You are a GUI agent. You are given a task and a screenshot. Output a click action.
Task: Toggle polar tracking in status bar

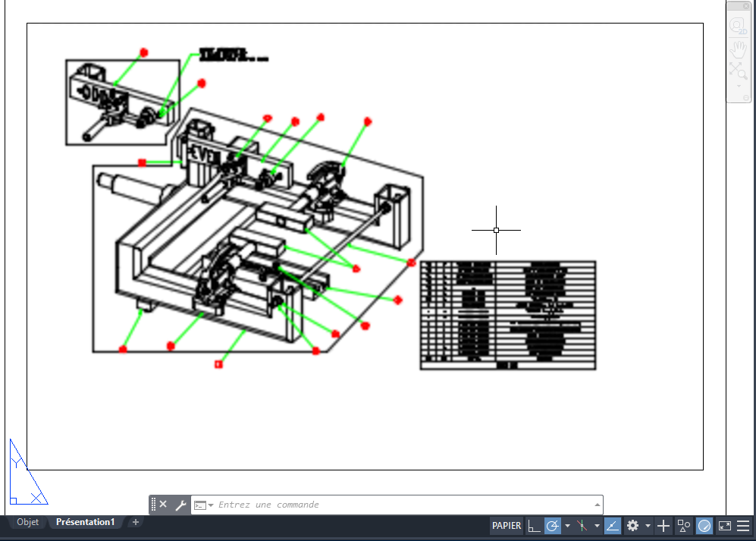[553, 526]
